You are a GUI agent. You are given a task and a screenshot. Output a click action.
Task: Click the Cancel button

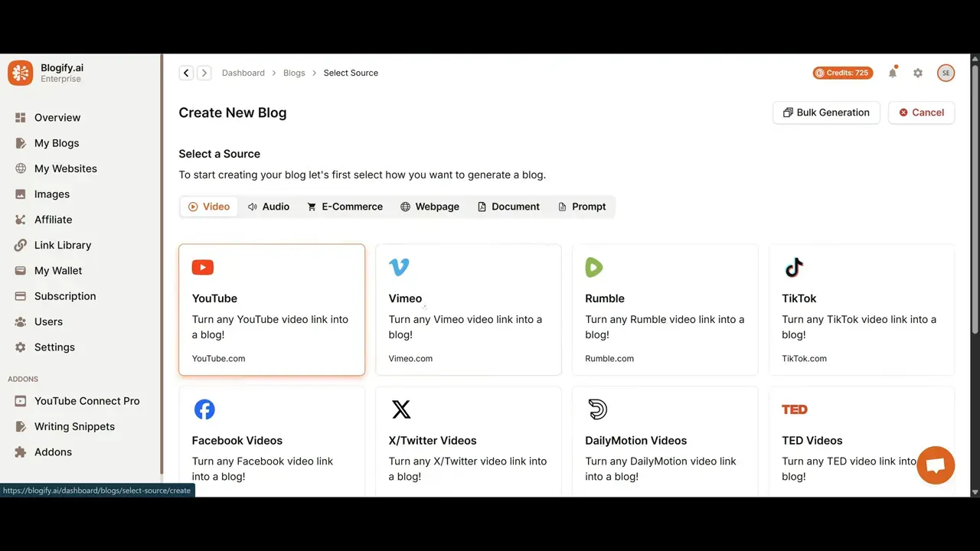click(921, 112)
